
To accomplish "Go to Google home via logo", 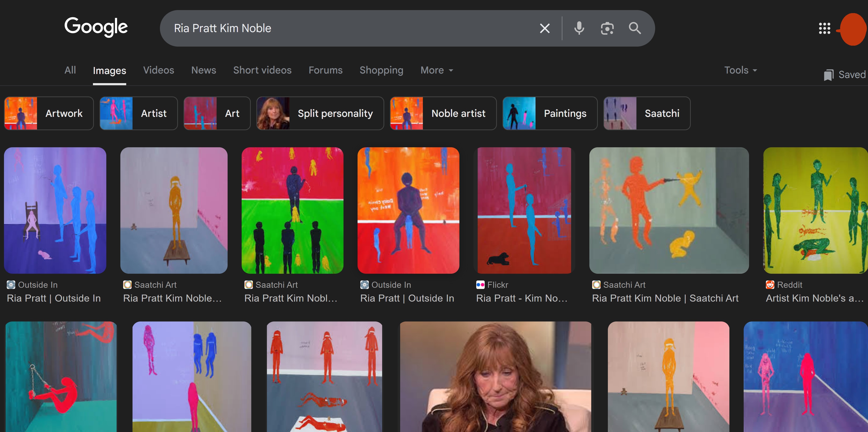I will coord(96,27).
